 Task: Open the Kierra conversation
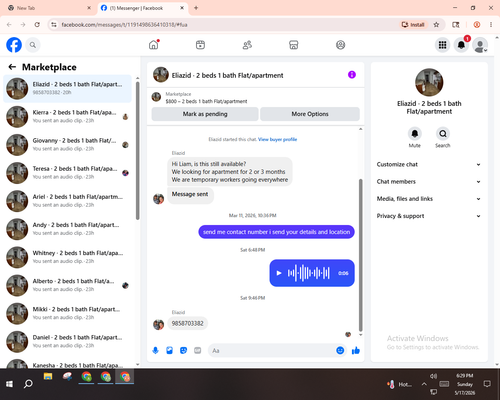point(67,117)
